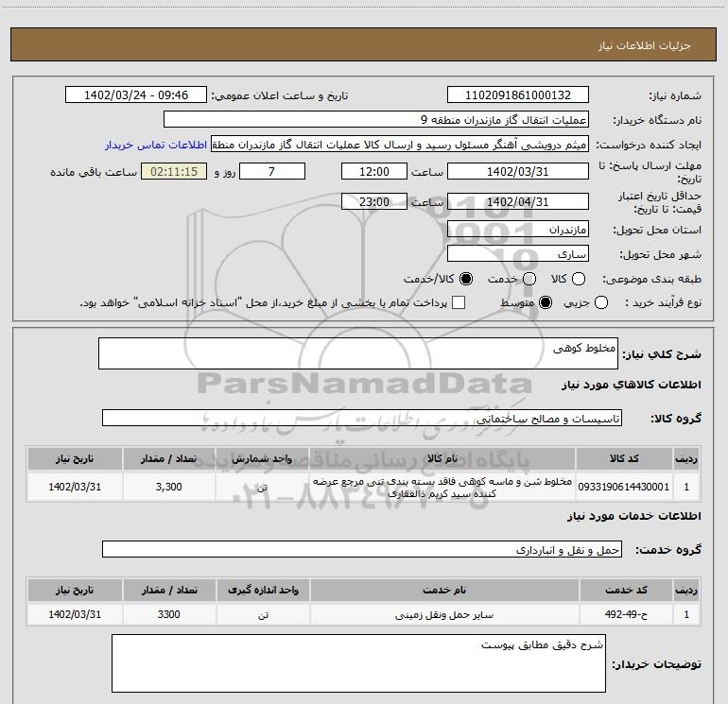Click the واحد شمارش column header
728x704 pixels.
262,458
